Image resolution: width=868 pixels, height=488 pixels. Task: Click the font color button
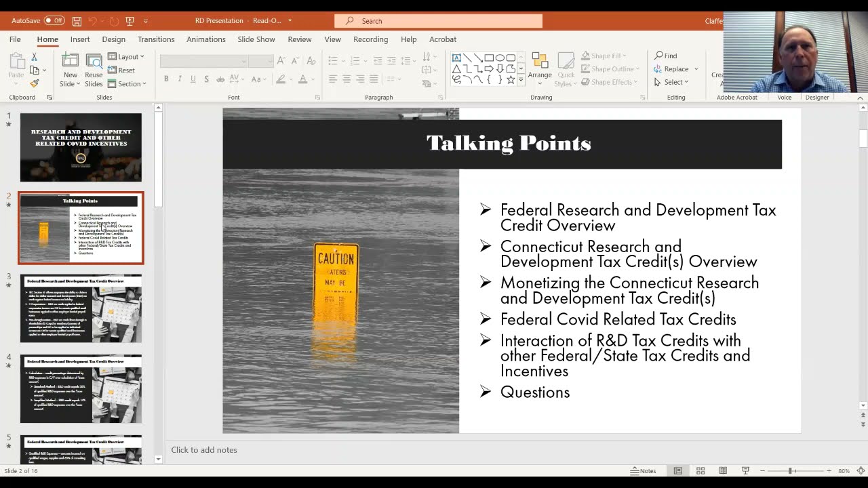(303, 79)
